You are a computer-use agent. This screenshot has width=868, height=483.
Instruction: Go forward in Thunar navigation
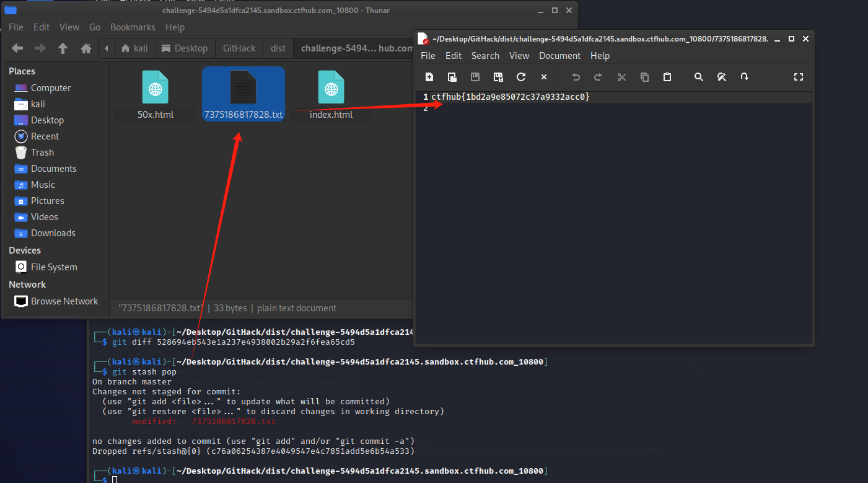coord(40,48)
